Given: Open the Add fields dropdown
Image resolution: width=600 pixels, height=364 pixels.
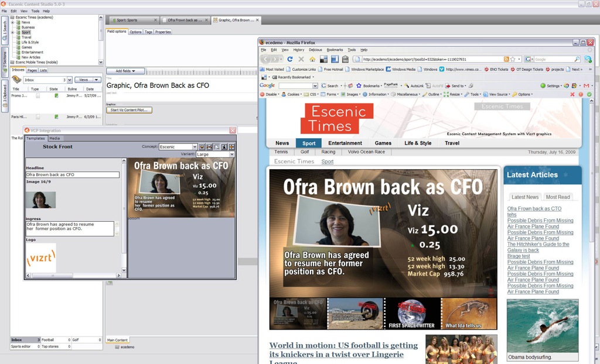Looking at the screenshot, I should 125,71.
